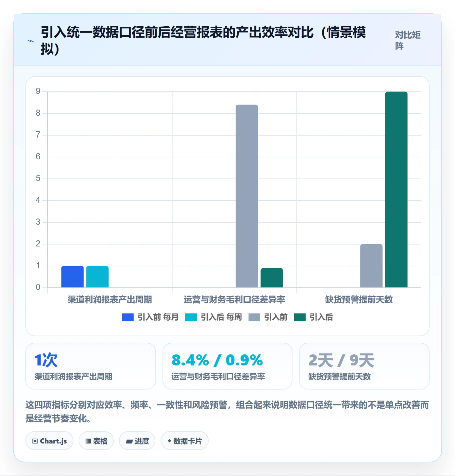Open the 数据卡片 chip
Screen dimensions: 455x476
185,441
